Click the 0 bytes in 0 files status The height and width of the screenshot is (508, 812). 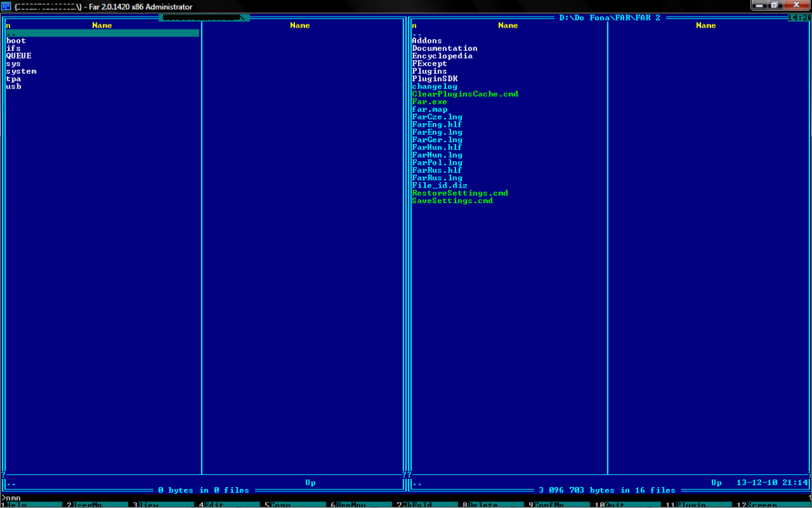204,490
